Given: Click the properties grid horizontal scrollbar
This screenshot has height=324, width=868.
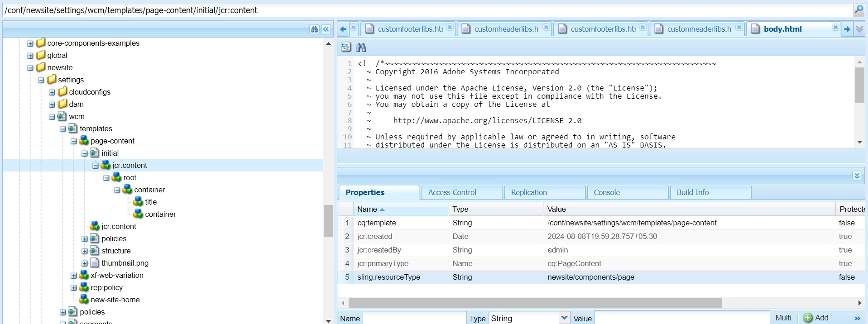Looking at the screenshot, I should 535,303.
